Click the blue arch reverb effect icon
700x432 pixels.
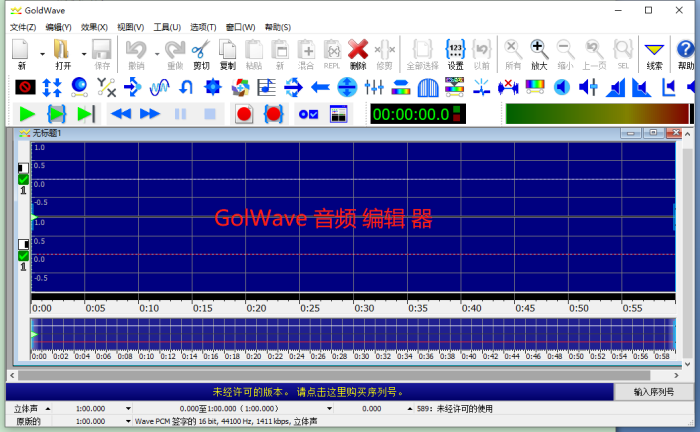[428, 87]
